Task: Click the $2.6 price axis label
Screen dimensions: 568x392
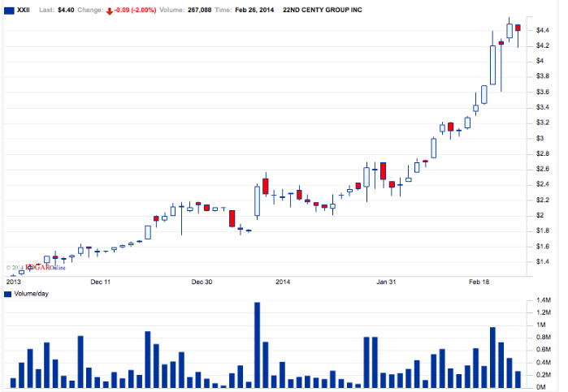Action: point(542,169)
